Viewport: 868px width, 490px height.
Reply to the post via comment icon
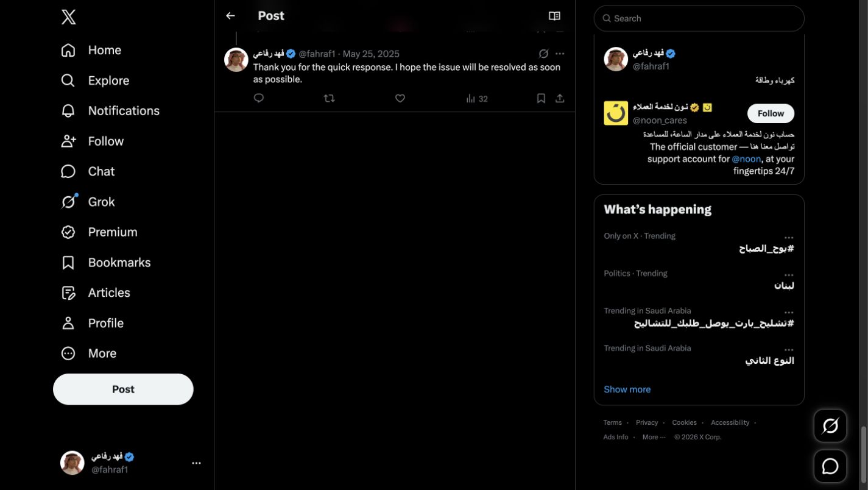pos(259,98)
